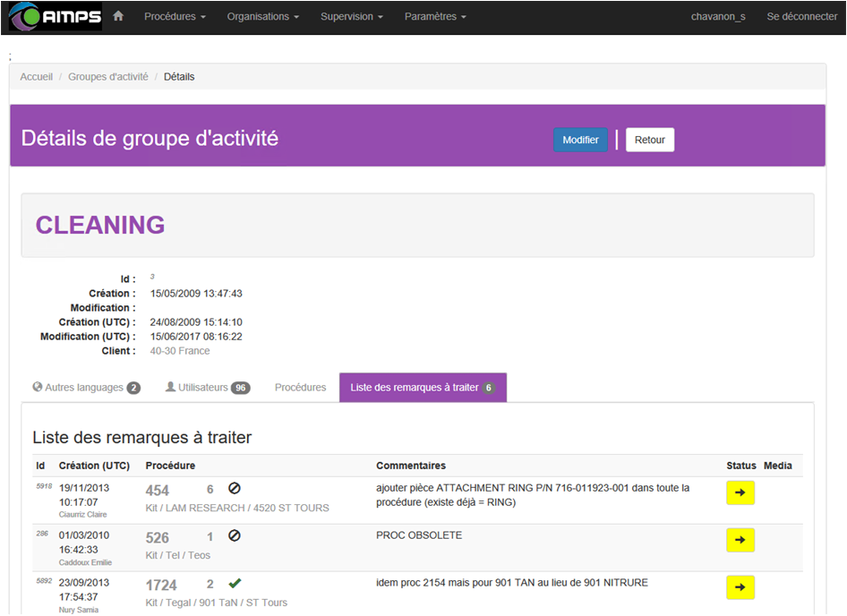Click yellow arrow status for remark 5918
Image resolution: width=847 pixels, height=616 pixels.
pyautogui.click(x=740, y=492)
